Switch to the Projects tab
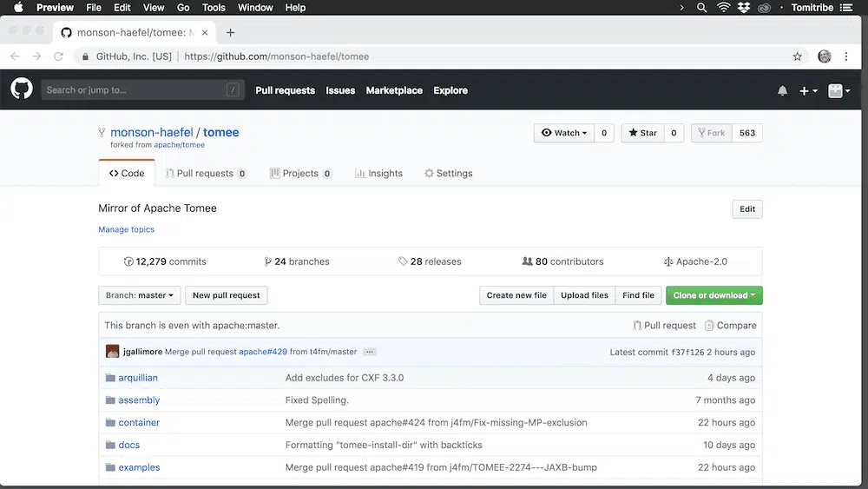The width and height of the screenshot is (868, 489). click(x=300, y=174)
